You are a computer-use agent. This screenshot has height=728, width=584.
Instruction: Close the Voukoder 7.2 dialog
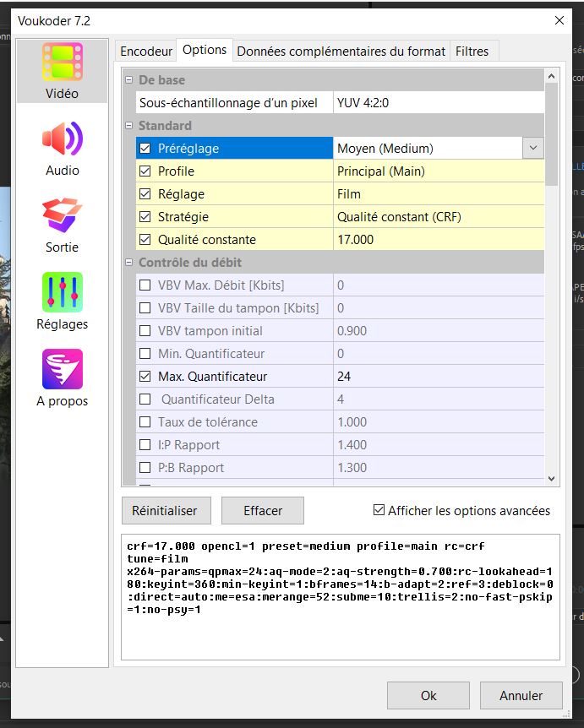559,20
